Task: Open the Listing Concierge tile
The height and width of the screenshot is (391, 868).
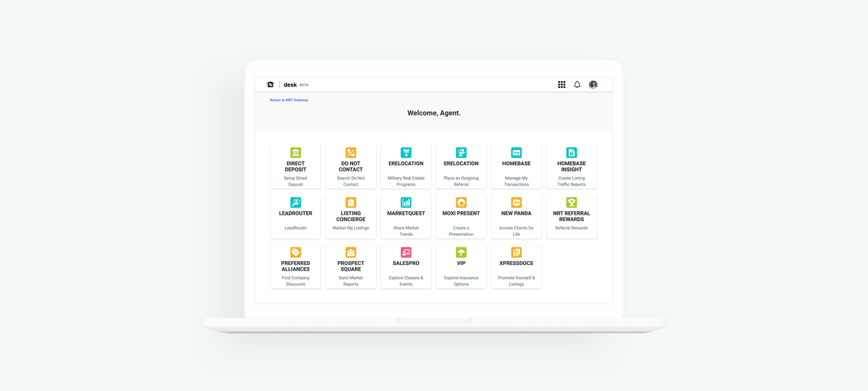Action: 351,216
